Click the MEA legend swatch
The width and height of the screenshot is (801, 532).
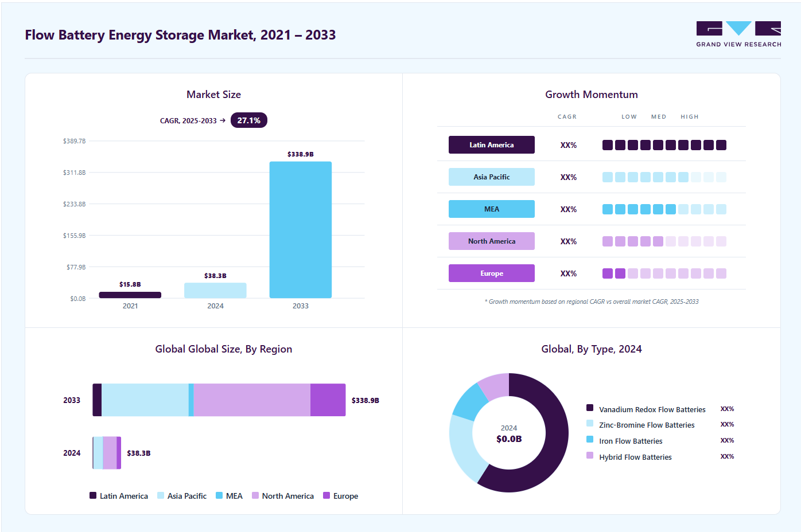219,495
